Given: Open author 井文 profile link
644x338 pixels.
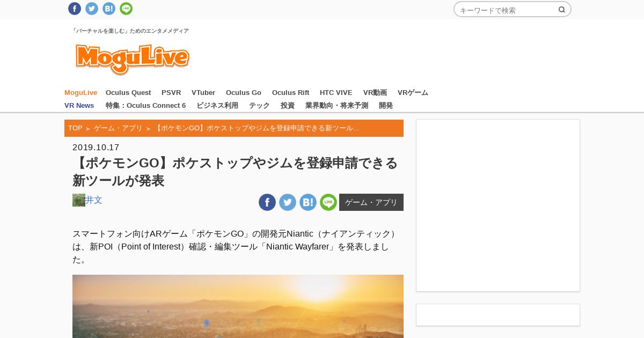Looking at the screenshot, I should pyautogui.click(x=94, y=200).
